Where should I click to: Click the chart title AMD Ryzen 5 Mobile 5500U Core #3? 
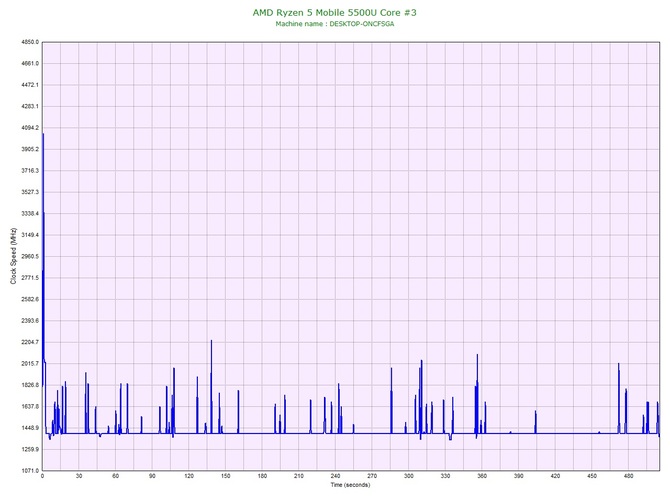(x=334, y=12)
